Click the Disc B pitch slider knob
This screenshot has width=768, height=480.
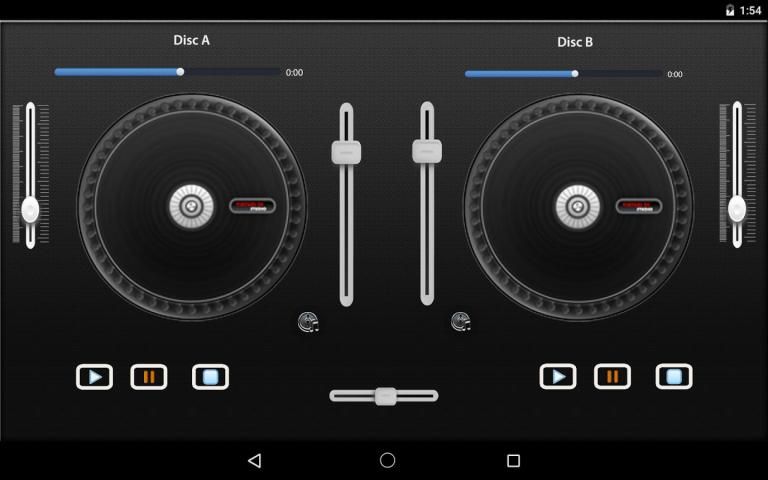737,208
